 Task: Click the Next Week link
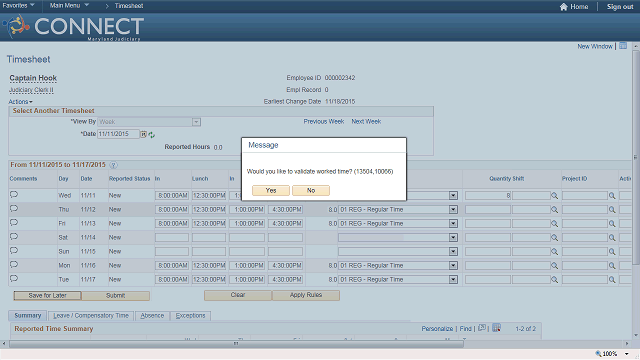click(366, 122)
